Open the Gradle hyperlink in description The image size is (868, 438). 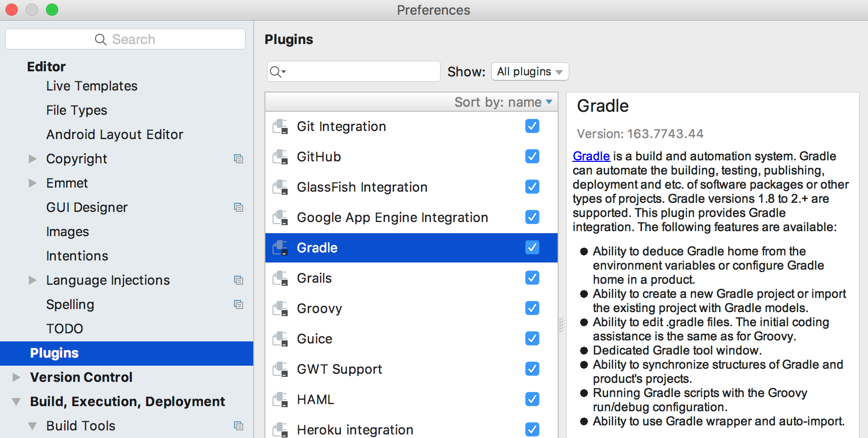click(591, 156)
